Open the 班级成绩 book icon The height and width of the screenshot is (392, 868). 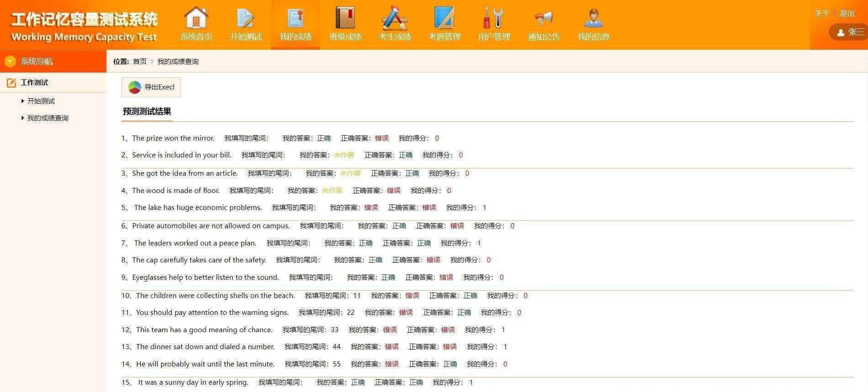click(345, 18)
